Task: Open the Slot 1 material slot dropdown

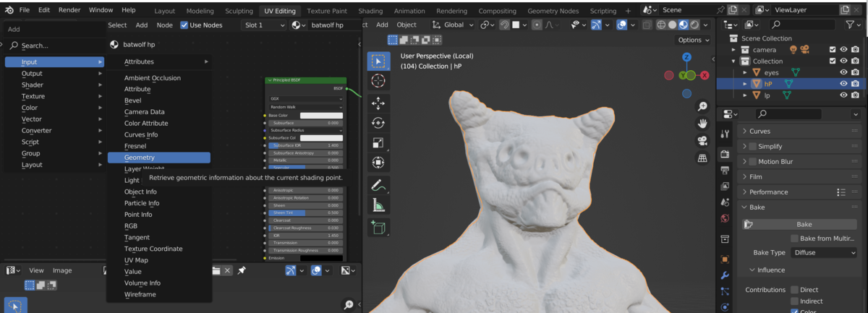Action: click(264, 25)
